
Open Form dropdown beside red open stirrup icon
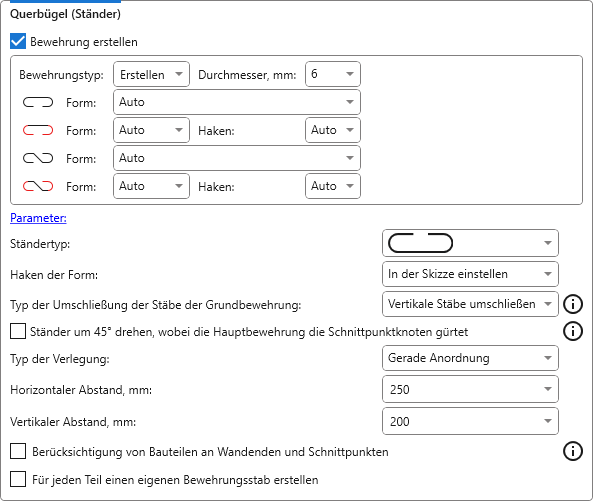pyautogui.click(x=151, y=130)
